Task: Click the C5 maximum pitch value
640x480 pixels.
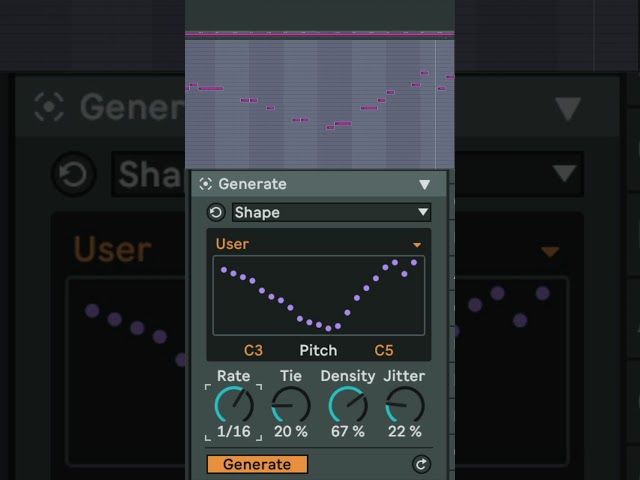Action: (x=384, y=350)
